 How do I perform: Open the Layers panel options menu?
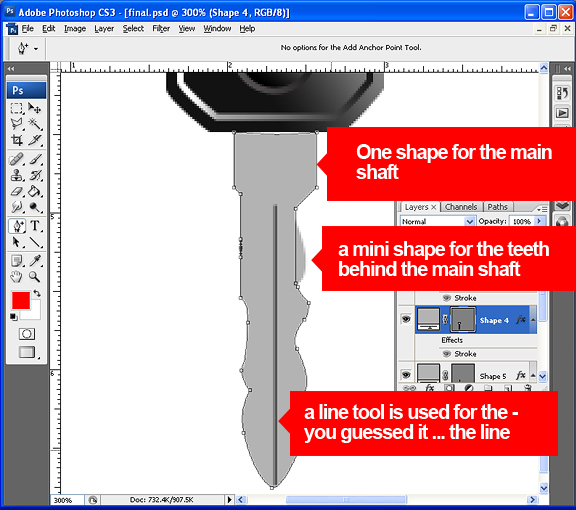pos(542,209)
